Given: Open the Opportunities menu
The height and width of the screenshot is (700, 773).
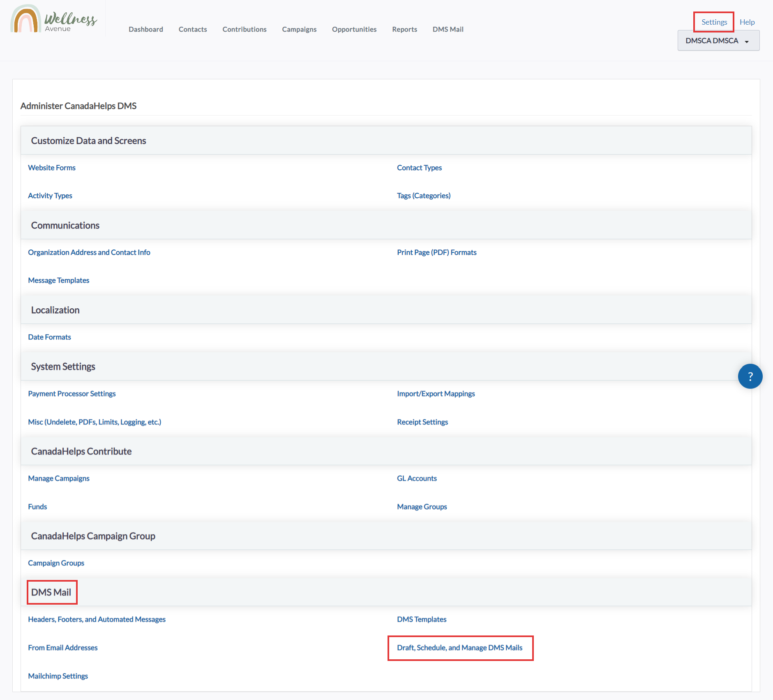Looking at the screenshot, I should (354, 29).
